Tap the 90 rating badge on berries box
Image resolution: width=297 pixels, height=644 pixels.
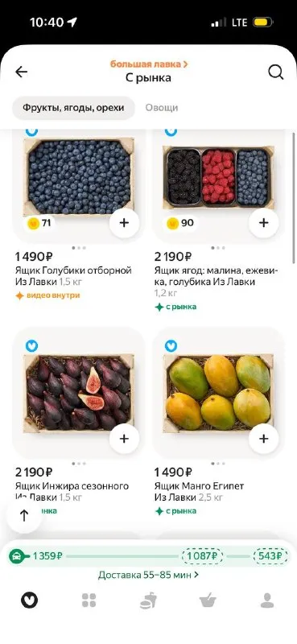click(x=180, y=223)
